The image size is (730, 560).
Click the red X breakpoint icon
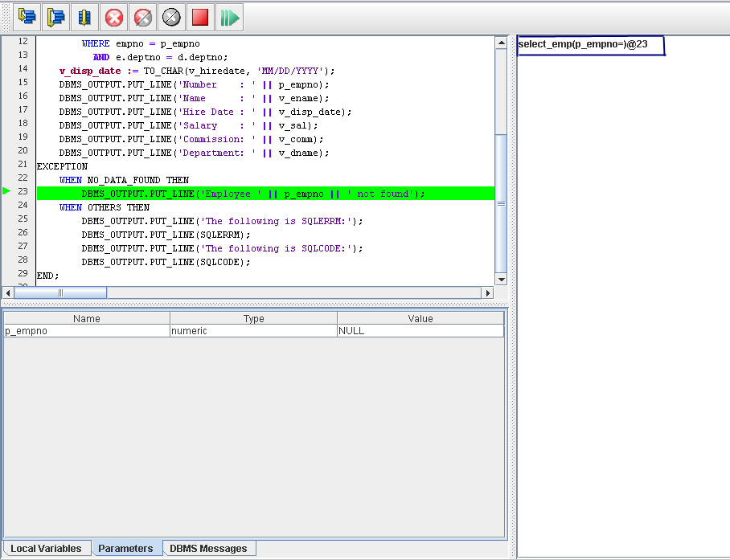coord(114,16)
